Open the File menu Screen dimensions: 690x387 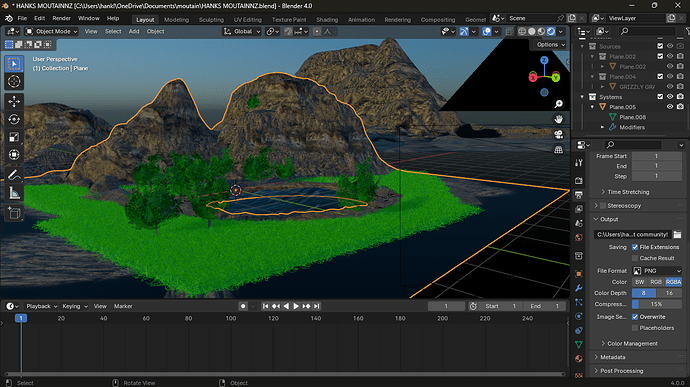coord(22,18)
